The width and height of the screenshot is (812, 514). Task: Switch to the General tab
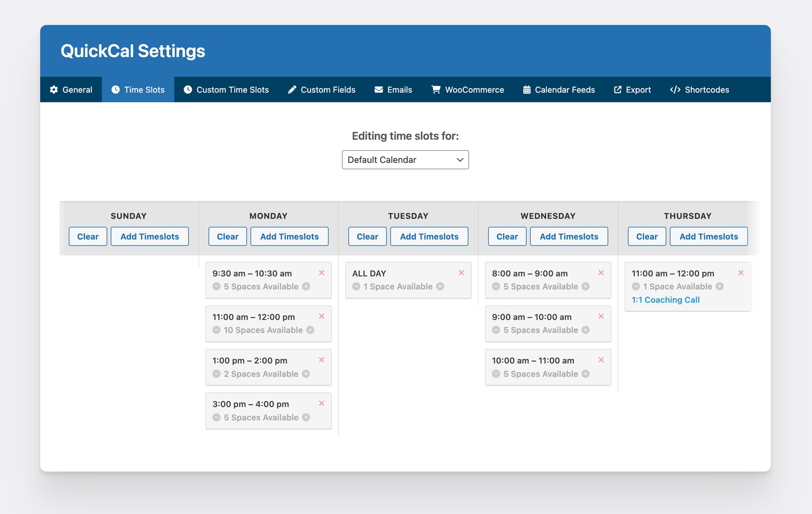click(71, 89)
